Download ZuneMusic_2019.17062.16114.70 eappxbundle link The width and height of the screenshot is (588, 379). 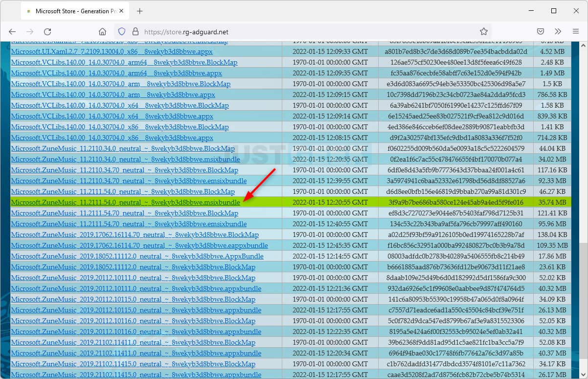pos(139,245)
